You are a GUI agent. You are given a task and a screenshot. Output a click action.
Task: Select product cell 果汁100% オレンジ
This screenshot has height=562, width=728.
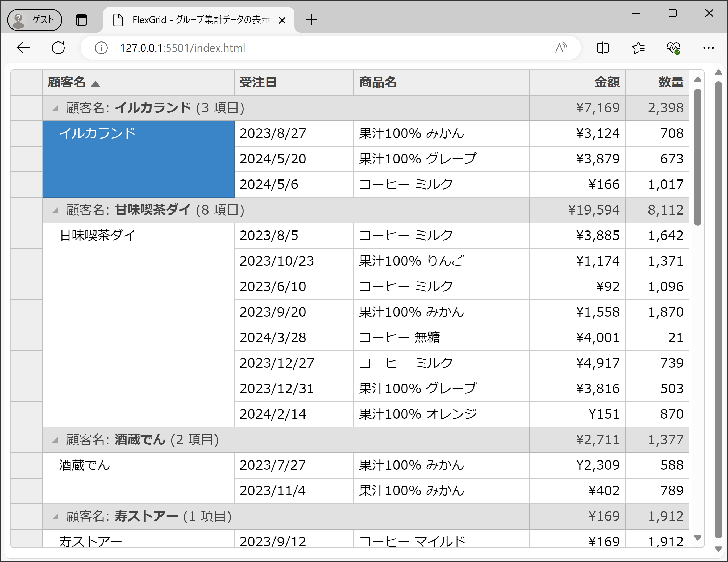click(x=441, y=414)
